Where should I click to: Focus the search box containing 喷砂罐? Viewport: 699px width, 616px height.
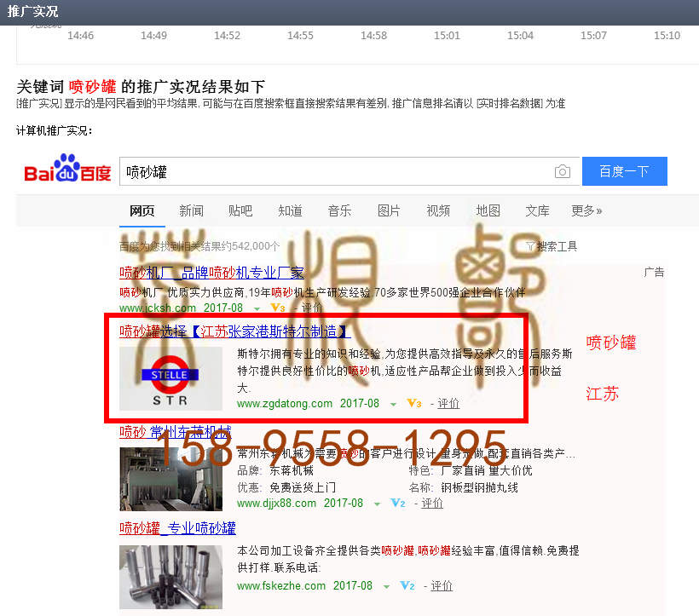click(x=350, y=171)
